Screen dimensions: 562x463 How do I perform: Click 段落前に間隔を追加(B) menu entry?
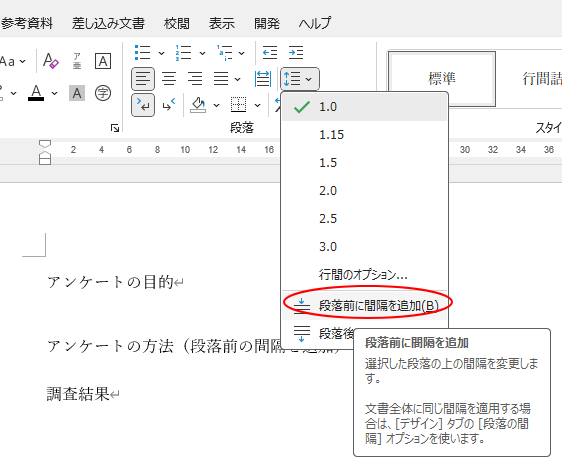(x=365, y=306)
